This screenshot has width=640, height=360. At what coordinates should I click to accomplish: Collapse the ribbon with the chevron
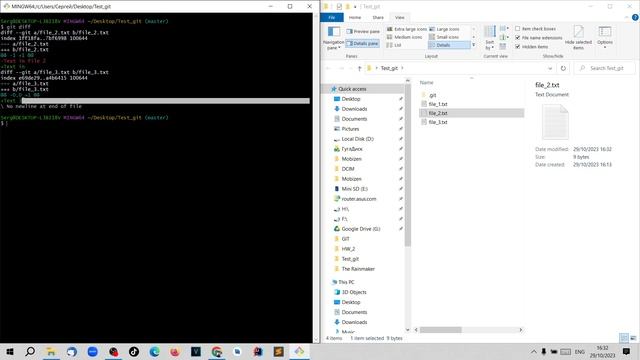point(627,18)
